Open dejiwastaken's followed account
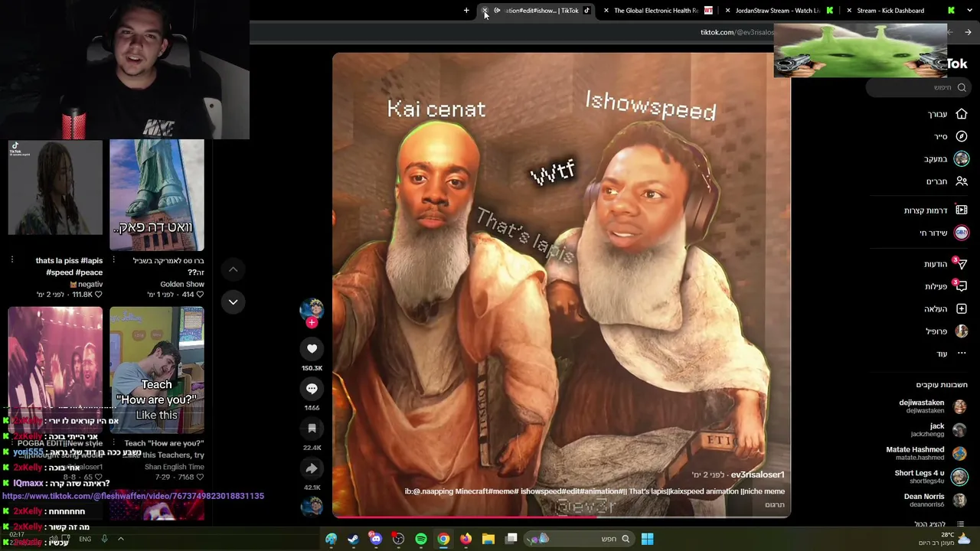Image resolution: width=980 pixels, height=551 pixels. pyautogui.click(x=933, y=406)
